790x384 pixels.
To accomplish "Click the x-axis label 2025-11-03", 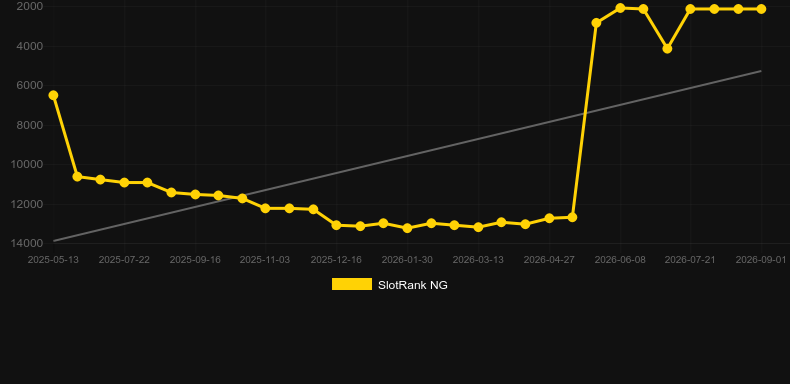I will point(265,260).
